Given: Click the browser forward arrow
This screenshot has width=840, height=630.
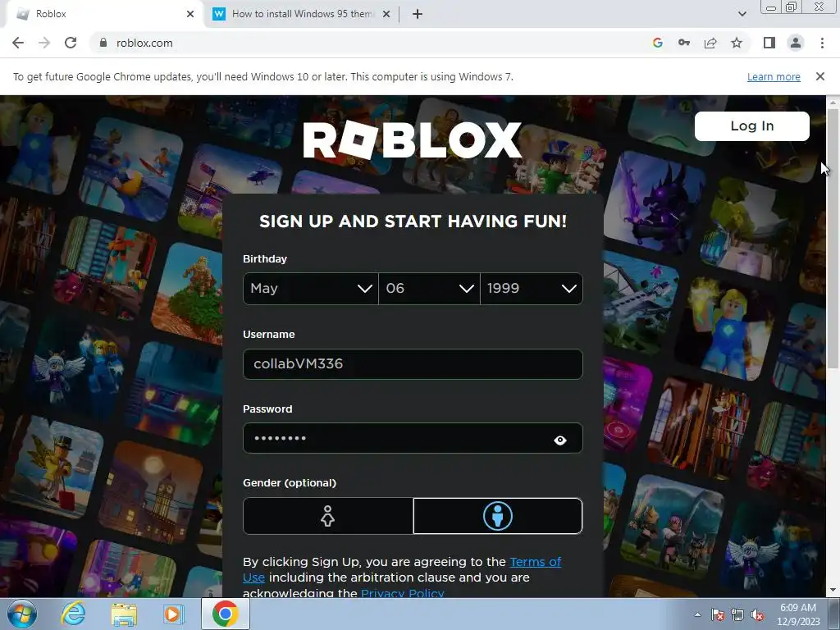Looking at the screenshot, I should tap(44, 43).
